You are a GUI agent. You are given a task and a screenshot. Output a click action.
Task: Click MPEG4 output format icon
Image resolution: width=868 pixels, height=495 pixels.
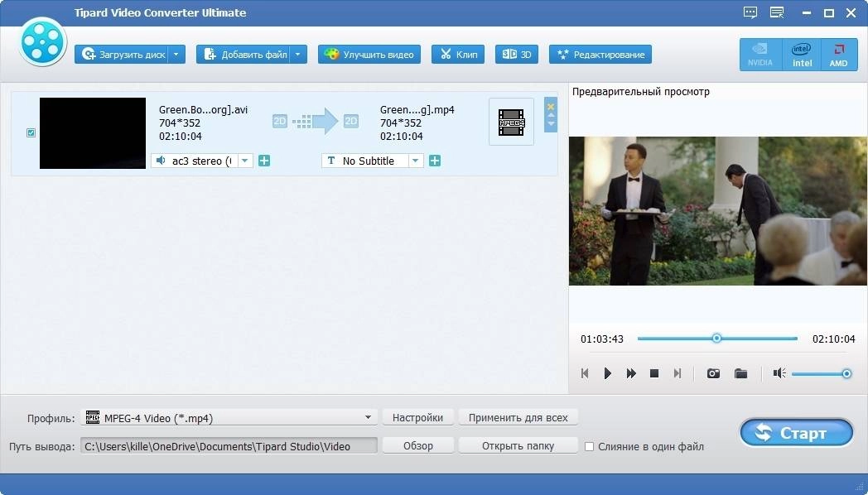(x=512, y=123)
